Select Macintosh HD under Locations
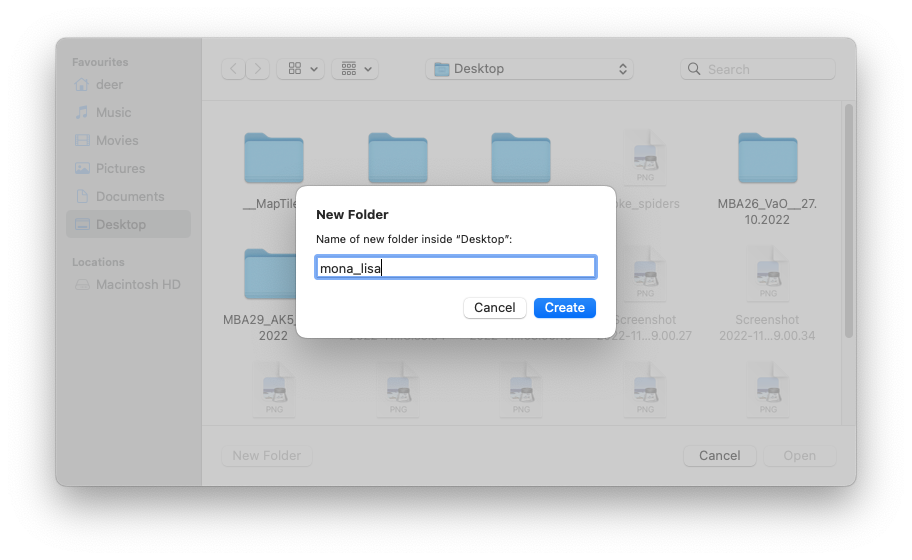This screenshot has width=912, height=560. point(137,285)
